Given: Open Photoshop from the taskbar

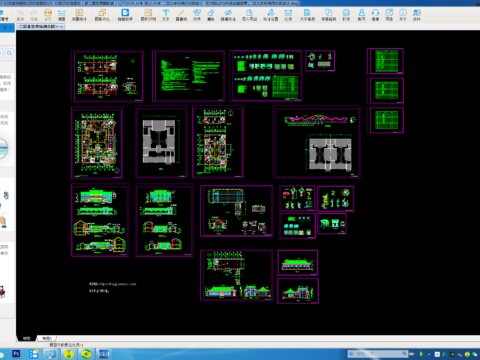Looking at the screenshot, I should (x=16, y=354).
